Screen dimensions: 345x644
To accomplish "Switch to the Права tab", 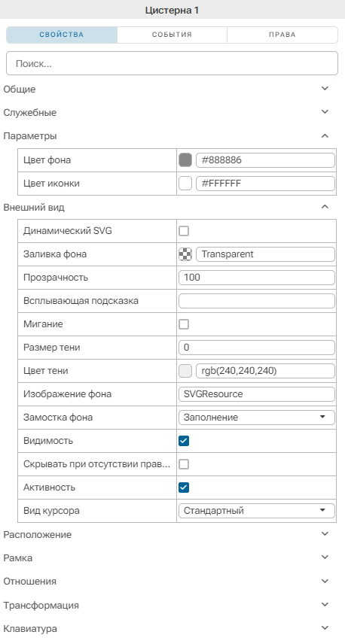I will tap(282, 35).
